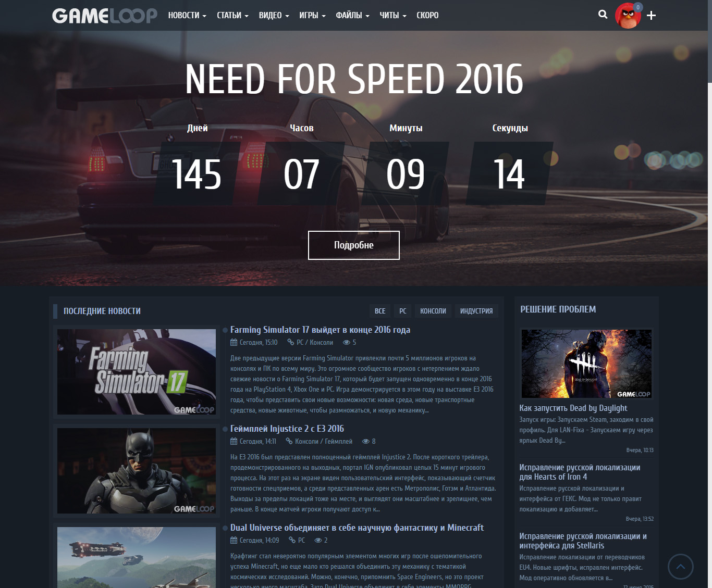
Task: Open the Dead by Daylight thumbnail
Action: click(586, 364)
